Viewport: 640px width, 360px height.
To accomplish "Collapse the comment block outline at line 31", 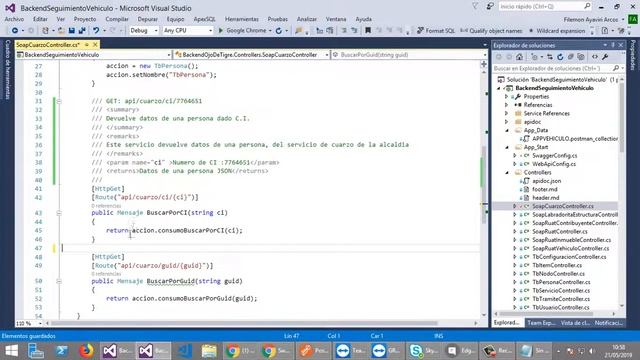I will click(59, 101).
